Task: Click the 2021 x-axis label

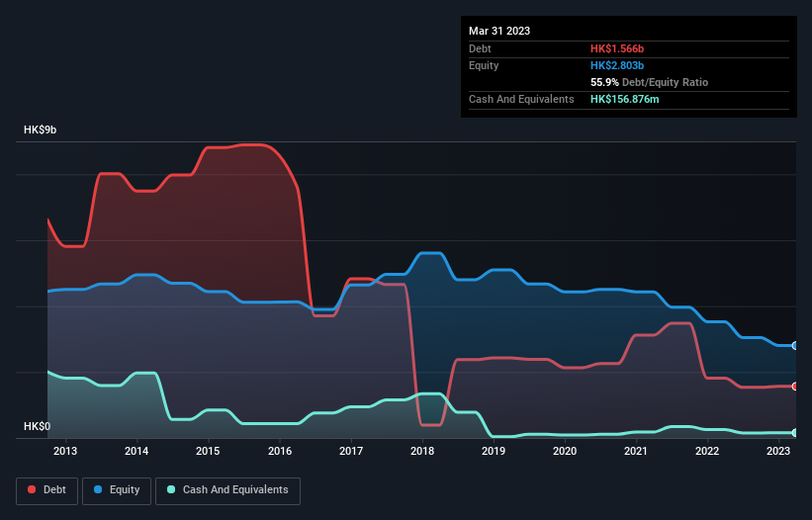Action: [636, 451]
